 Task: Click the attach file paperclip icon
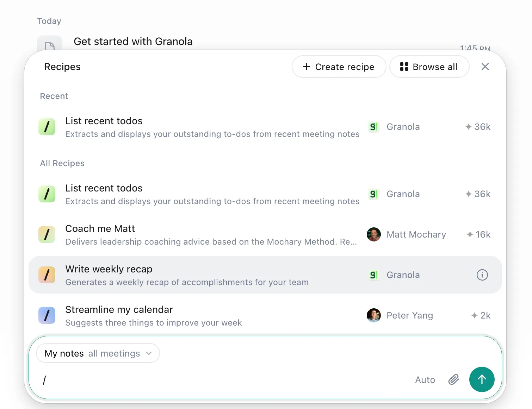454,379
